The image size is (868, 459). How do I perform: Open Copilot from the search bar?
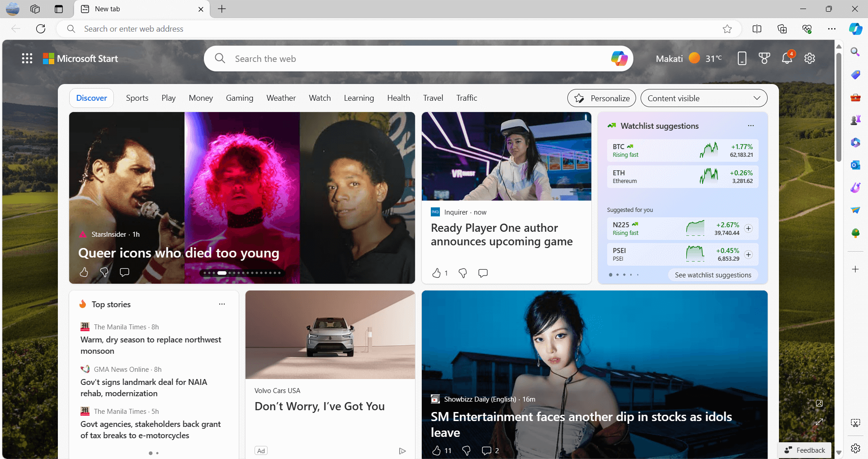[619, 58]
